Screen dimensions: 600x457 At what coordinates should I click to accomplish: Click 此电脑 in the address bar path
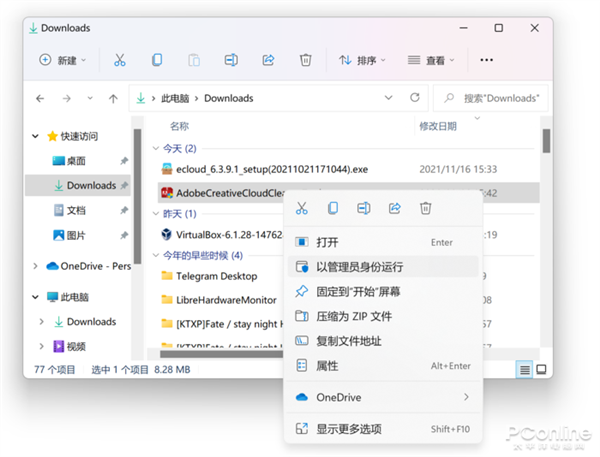(175, 98)
